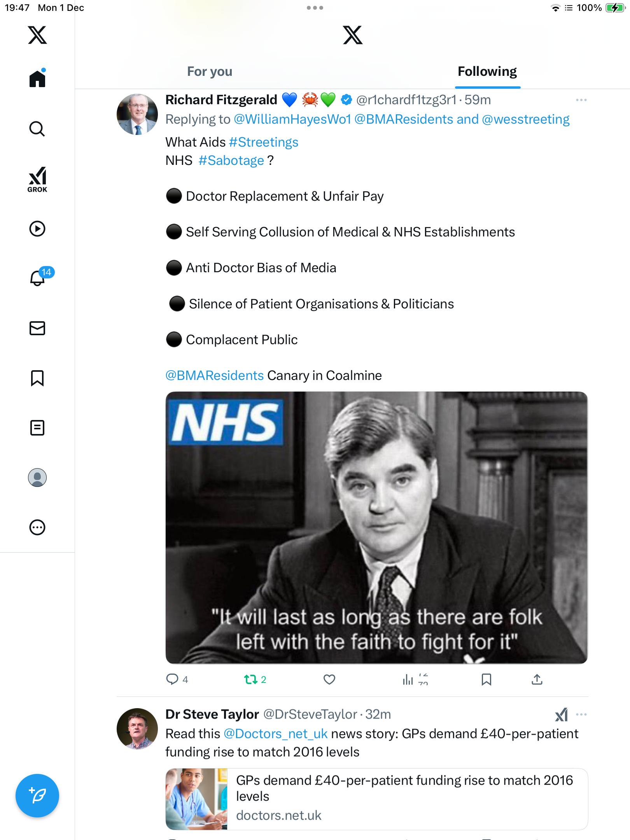Image resolution: width=630 pixels, height=840 pixels.
Task: Share Richard Fitzgerald's post
Action: (x=537, y=679)
